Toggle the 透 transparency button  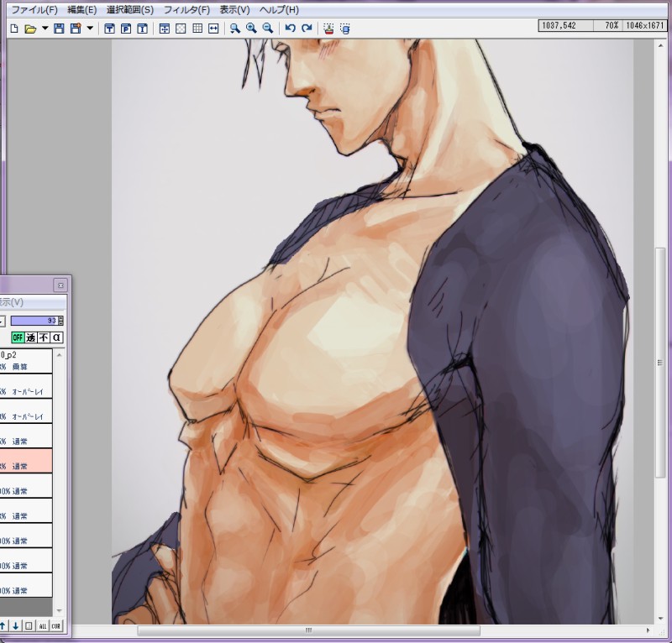[31, 337]
